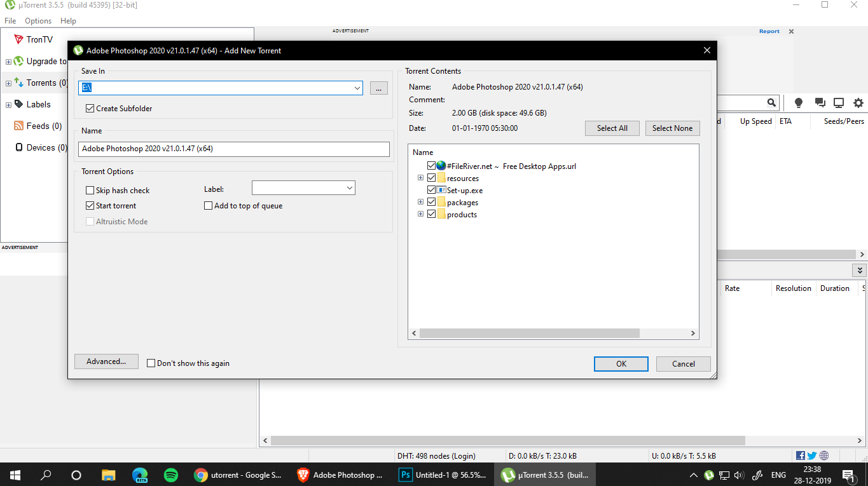Open the Advanced... settings button

pyautogui.click(x=106, y=361)
